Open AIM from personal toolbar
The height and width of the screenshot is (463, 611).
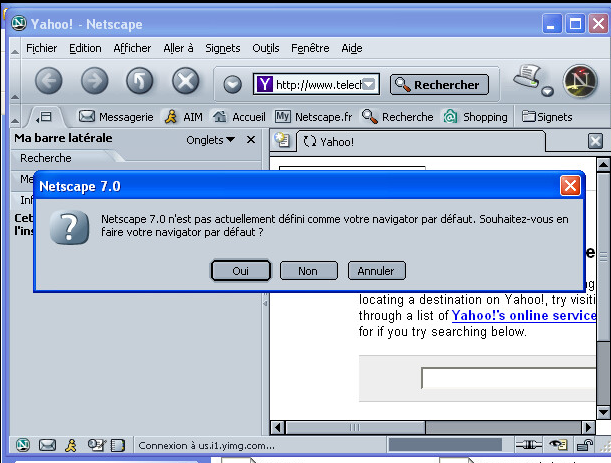pyautogui.click(x=183, y=117)
